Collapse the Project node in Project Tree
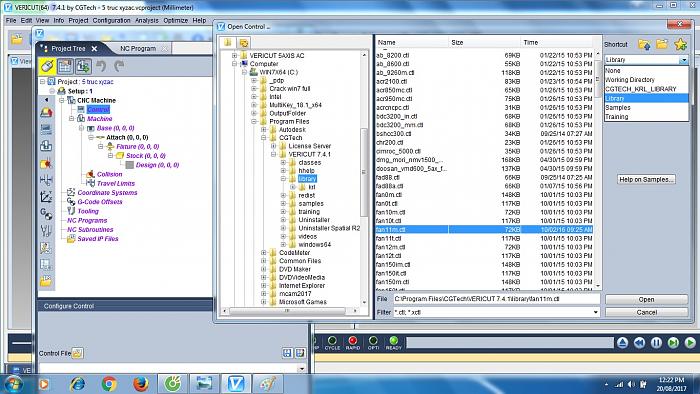The height and width of the screenshot is (394, 700). click(42, 82)
